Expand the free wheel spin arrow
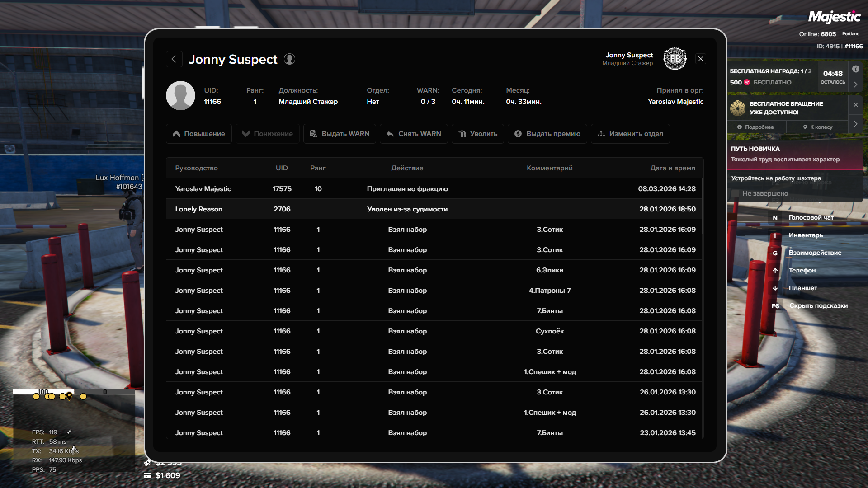Viewport: 868px width, 488px height. (x=856, y=124)
